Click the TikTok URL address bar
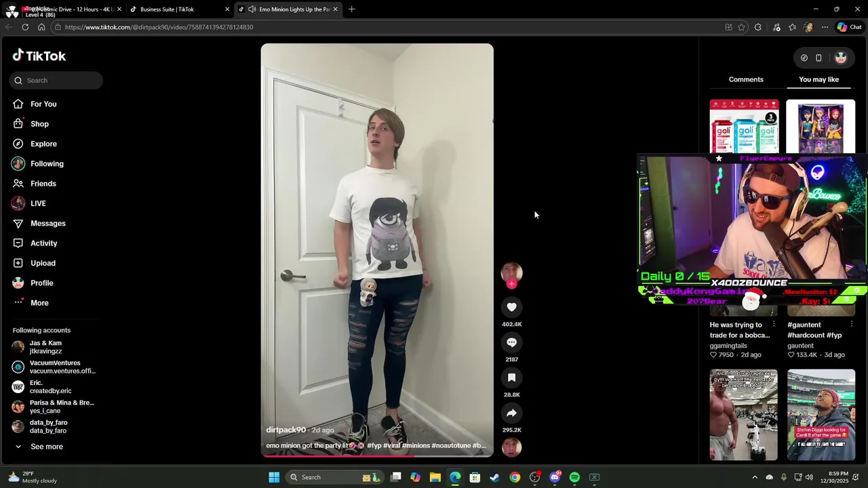Screen dimensions: 868x488 tap(387, 27)
